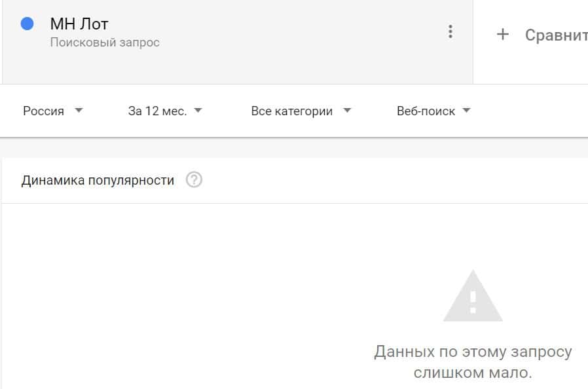Click the слишком мало message line
588x389 pixels.
[x=473, y=373]
